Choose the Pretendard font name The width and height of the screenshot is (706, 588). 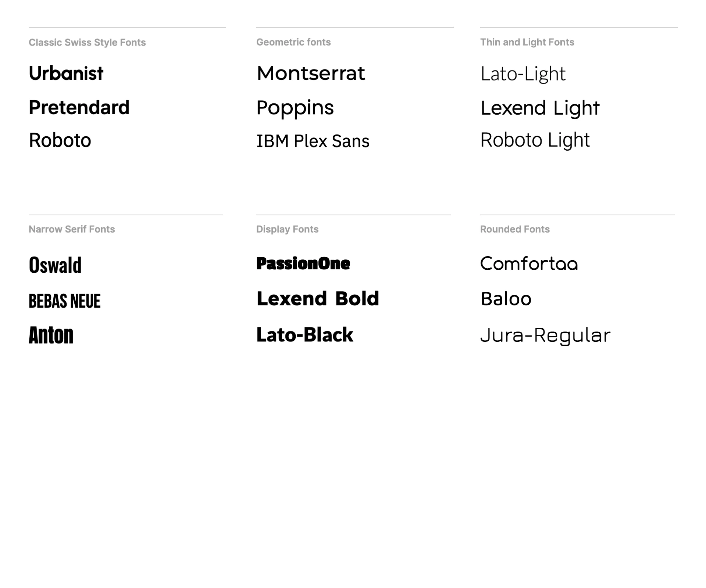(x=79, y=108)
